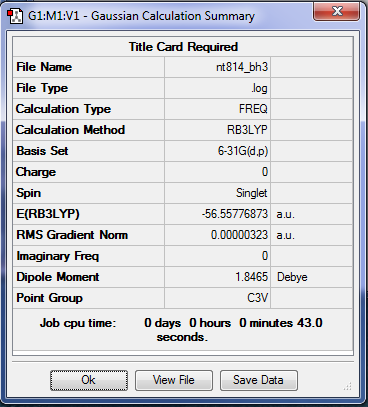Image resolution: width=368 pixels, height=407 pixels.
Task: Click the Spin row label
Action: click(29, 193)
